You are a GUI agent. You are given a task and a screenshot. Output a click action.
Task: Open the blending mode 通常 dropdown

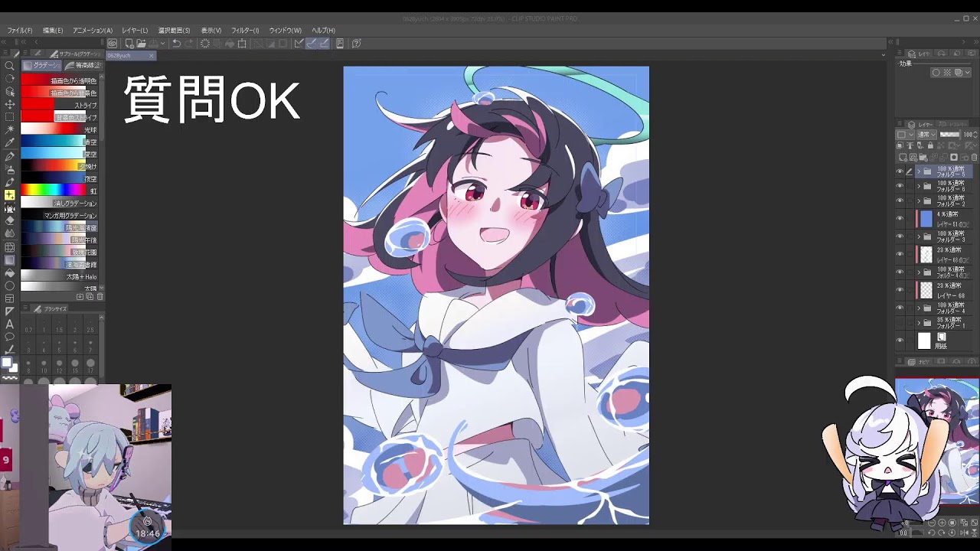tap(926, 135)
